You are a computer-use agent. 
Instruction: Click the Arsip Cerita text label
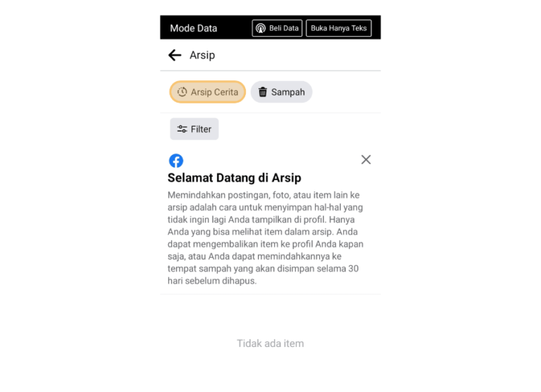(x=215, y=92)
